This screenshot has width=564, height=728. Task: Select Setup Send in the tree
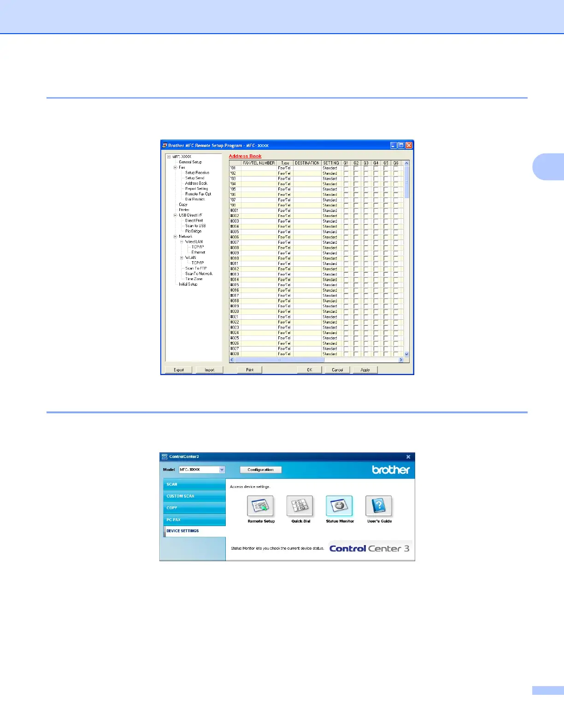click(195, 178)
